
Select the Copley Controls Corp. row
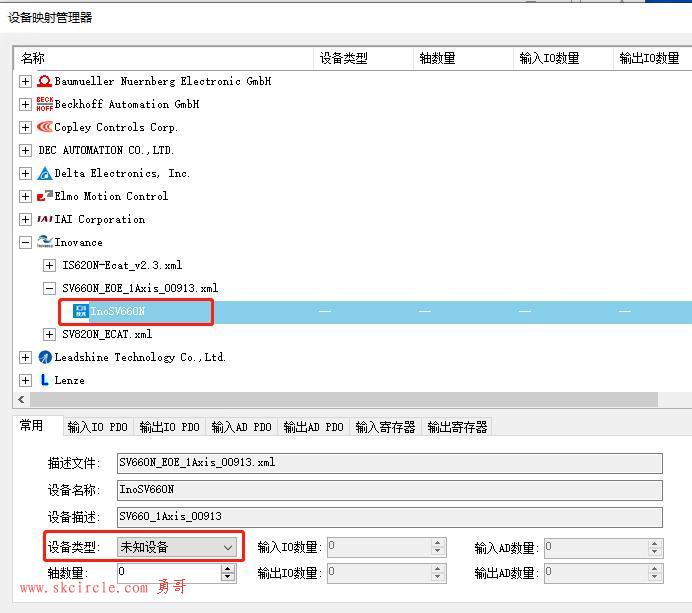tap(116, 128)
